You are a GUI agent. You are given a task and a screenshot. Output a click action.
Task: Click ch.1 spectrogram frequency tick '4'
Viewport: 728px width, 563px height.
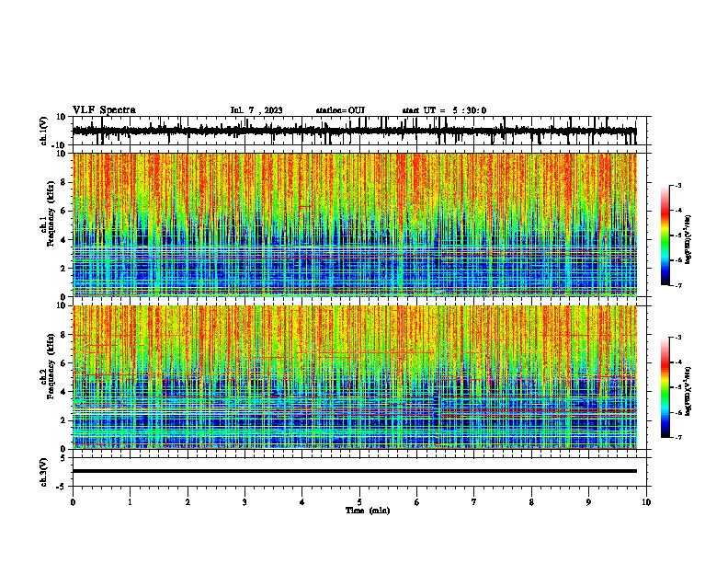(64, 240)
